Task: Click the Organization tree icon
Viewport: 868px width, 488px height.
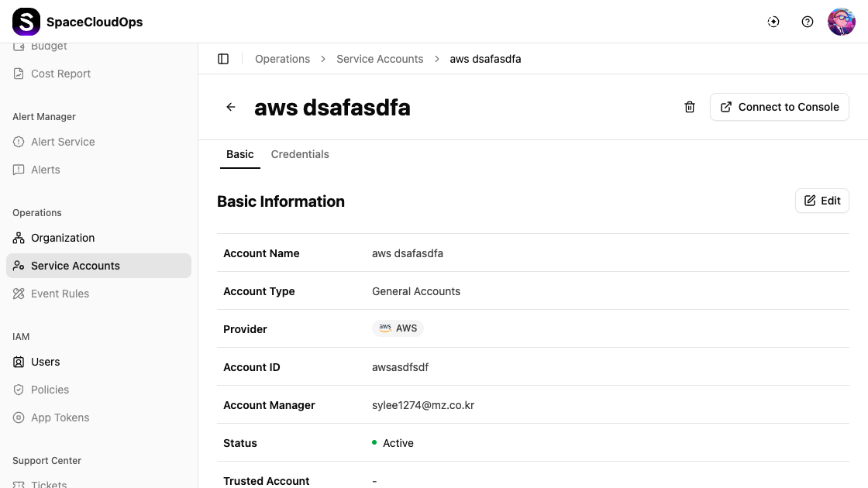Action: pos(19,238)
